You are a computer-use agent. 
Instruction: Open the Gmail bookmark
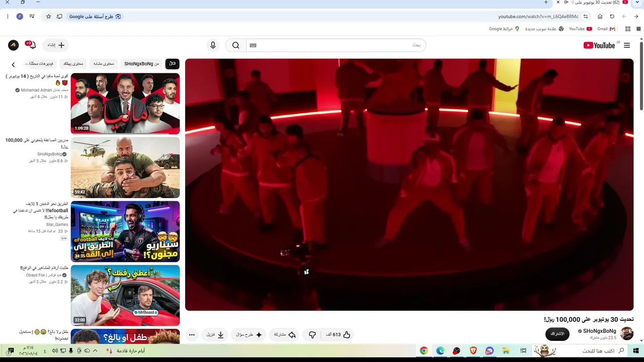[606, 29]
